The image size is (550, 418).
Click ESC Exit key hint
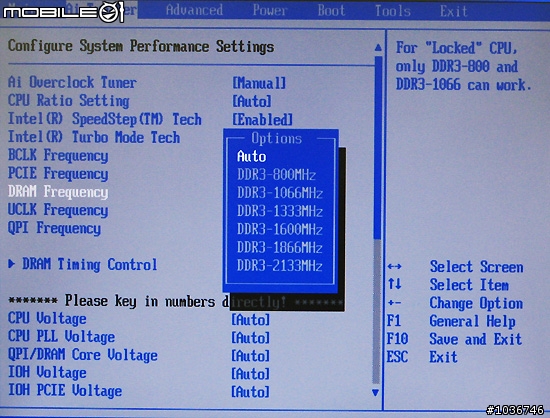422,357
